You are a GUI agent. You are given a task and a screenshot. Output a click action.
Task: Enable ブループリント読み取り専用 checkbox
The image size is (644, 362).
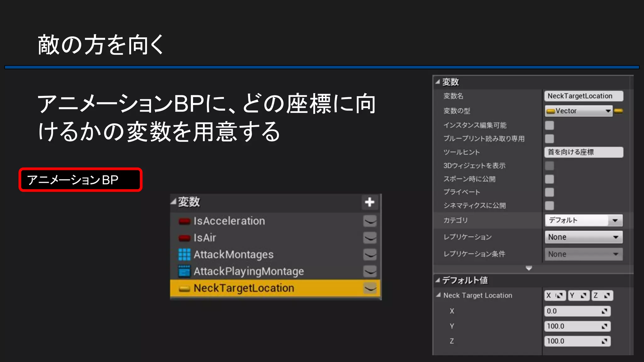pos(549,139)
